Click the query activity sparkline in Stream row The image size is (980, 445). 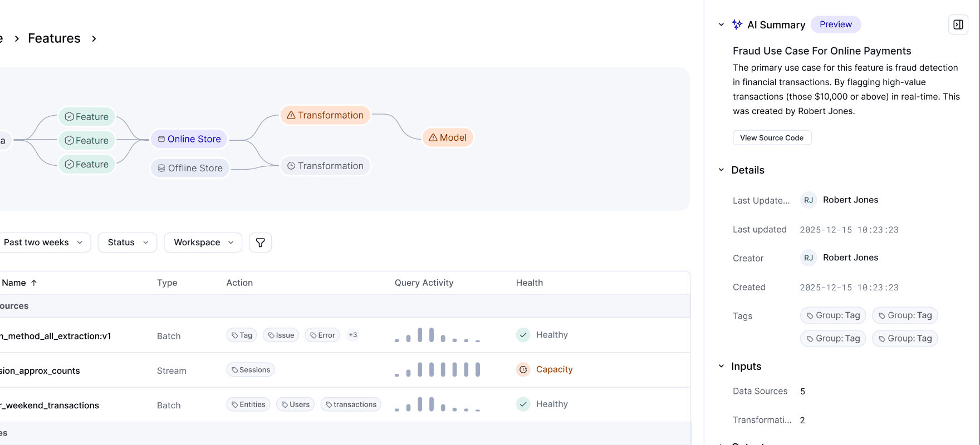tap(437, 369)
